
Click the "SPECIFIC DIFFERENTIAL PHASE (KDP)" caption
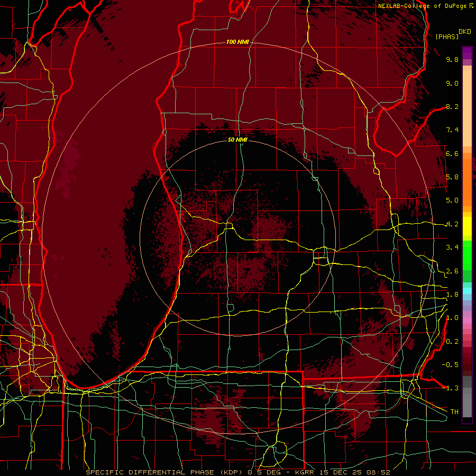tap(165, 472)
